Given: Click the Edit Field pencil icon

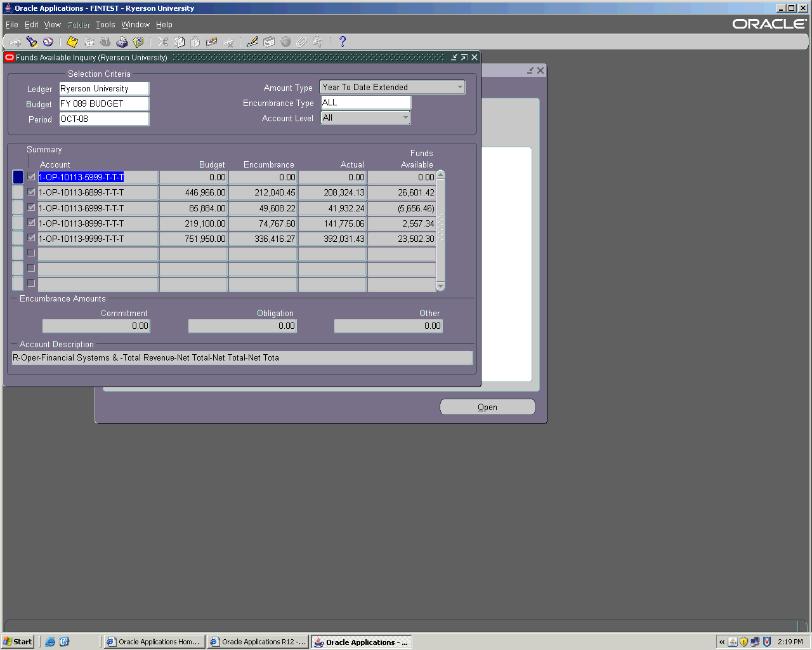Looking at the screenshot, I should click(252, 42).
